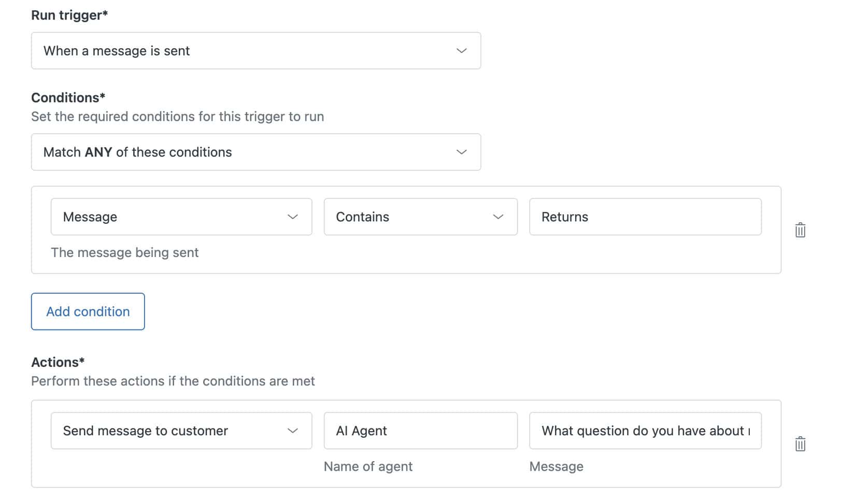Delete the Message Contains Returns condition

(x=800, y=230)
